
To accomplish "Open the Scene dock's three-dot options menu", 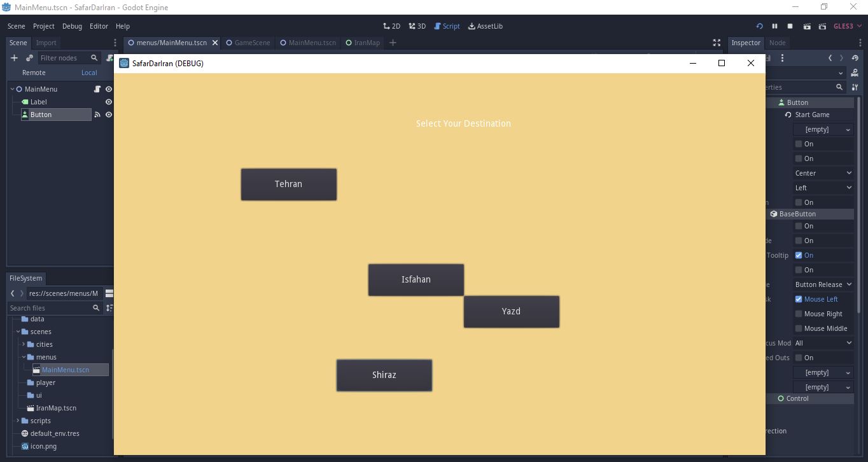I will coord(115,43).
